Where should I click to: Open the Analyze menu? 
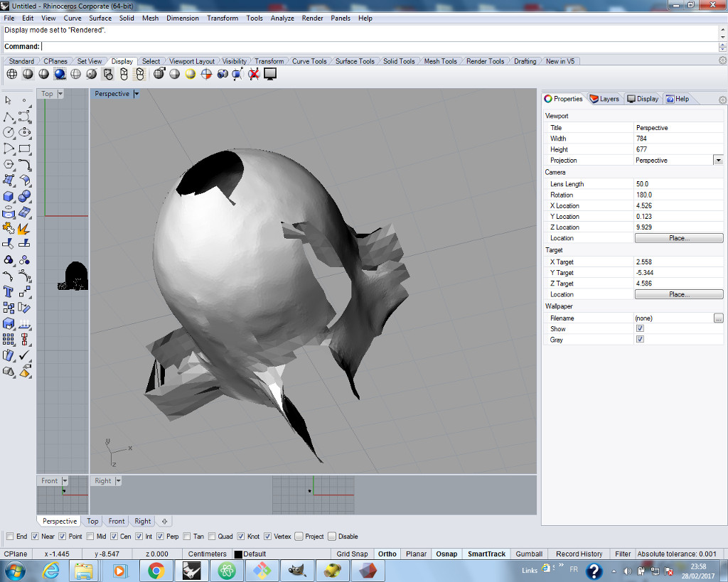pyautogui.click(x=282, y=18)
